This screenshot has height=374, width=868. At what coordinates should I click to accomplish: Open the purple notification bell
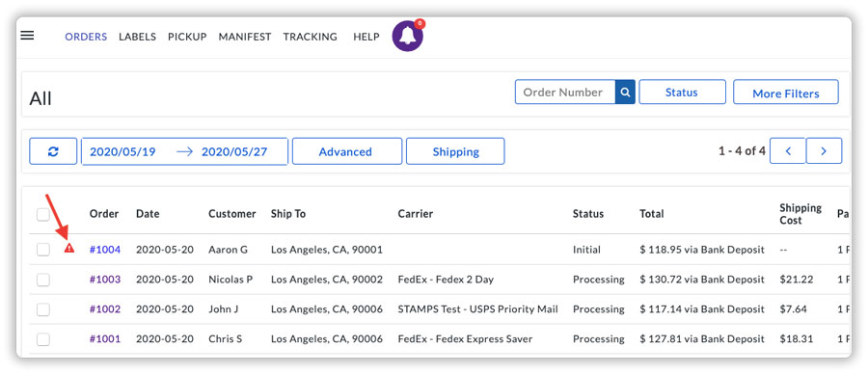(x=408, y=36)
